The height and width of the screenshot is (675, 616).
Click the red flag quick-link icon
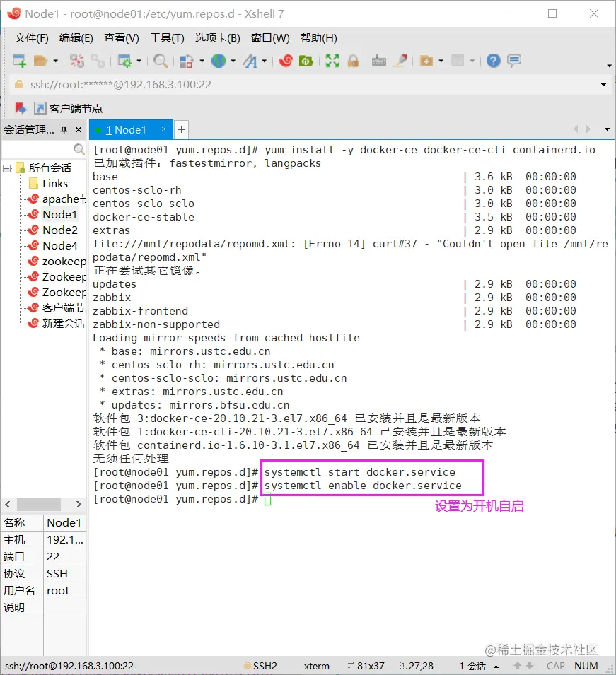pos(21,108)
